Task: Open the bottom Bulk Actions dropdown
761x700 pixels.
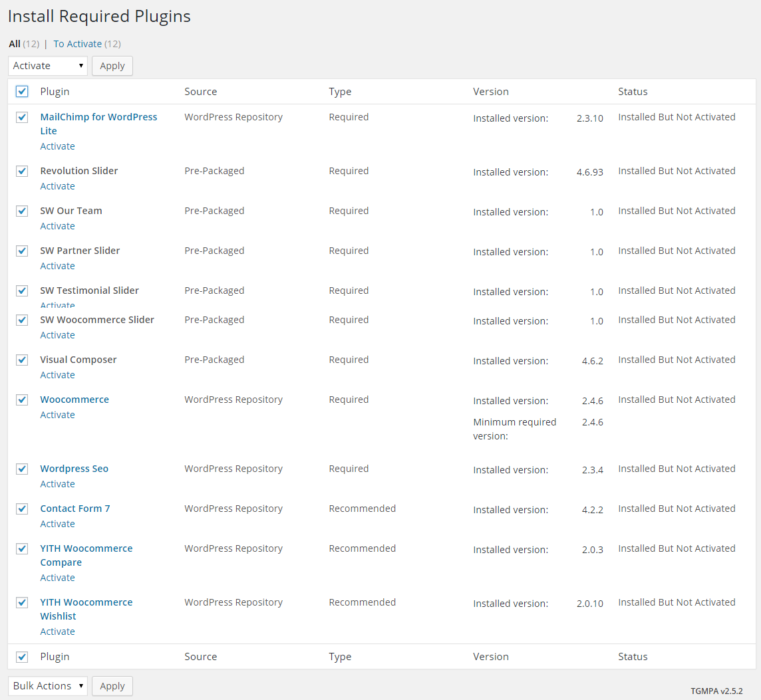Action: coord(48,686)
